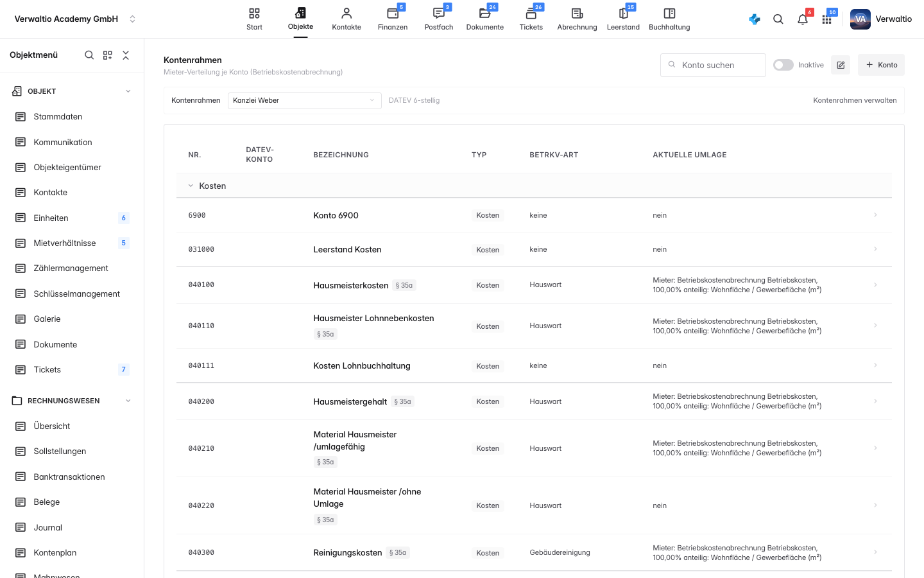
Task: Click the Objektmenü grid-add icon
Action: pyautogui.click(x=108, y=55)
